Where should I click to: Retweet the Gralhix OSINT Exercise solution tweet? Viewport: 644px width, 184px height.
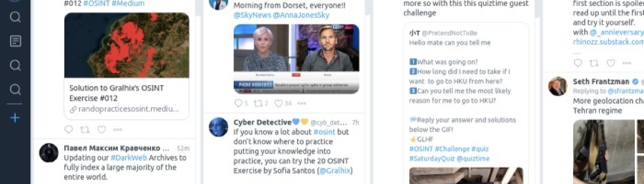85,130
